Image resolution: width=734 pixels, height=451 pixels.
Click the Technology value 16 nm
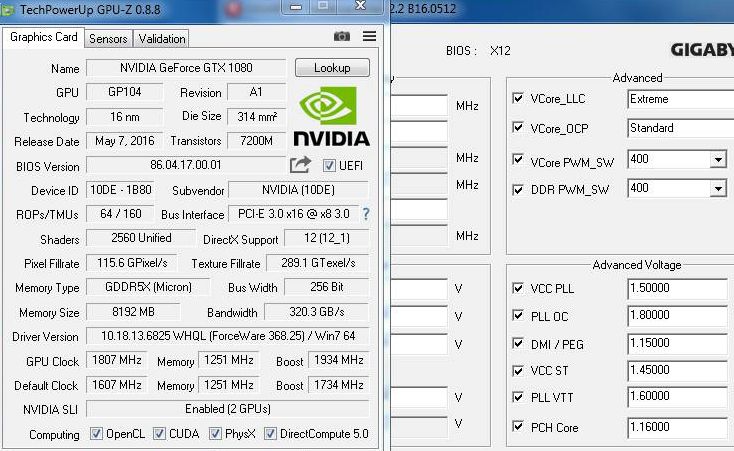[125, 117]
